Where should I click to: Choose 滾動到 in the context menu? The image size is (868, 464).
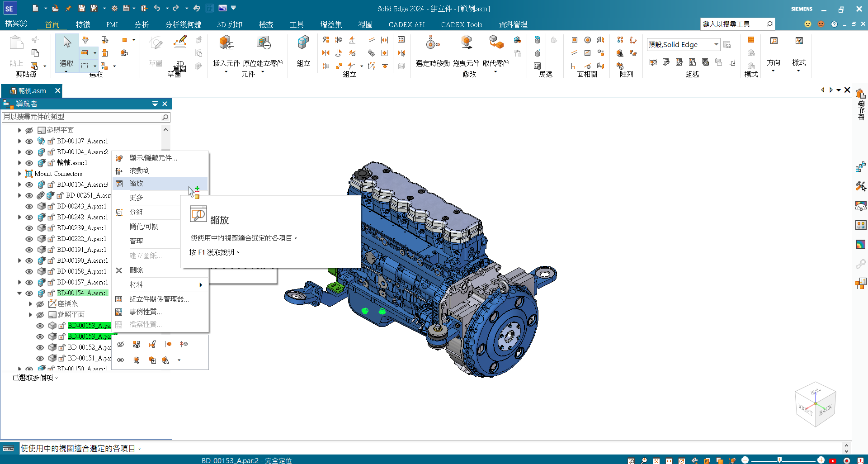[x=160, y=170]
